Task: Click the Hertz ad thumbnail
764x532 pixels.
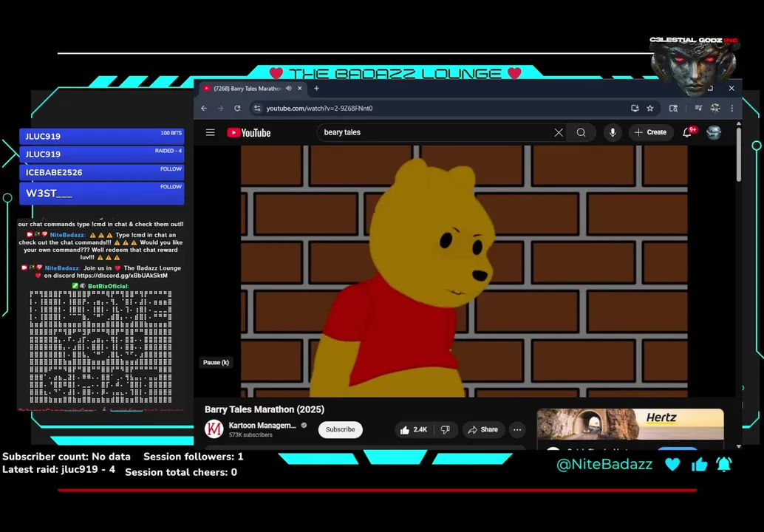Action: coord(630,424)
